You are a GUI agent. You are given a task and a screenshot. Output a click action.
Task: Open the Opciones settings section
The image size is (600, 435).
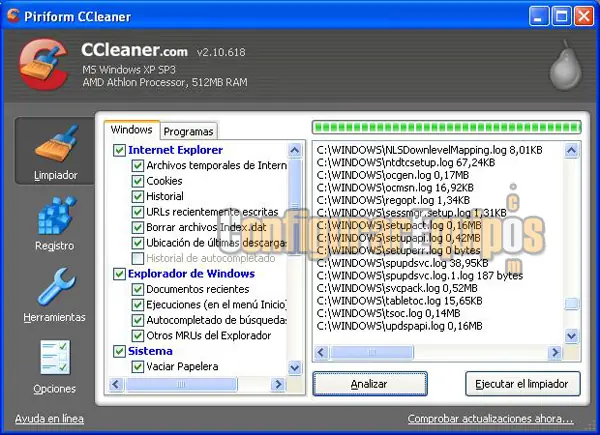pyautogui.click(x=55, y=367)
